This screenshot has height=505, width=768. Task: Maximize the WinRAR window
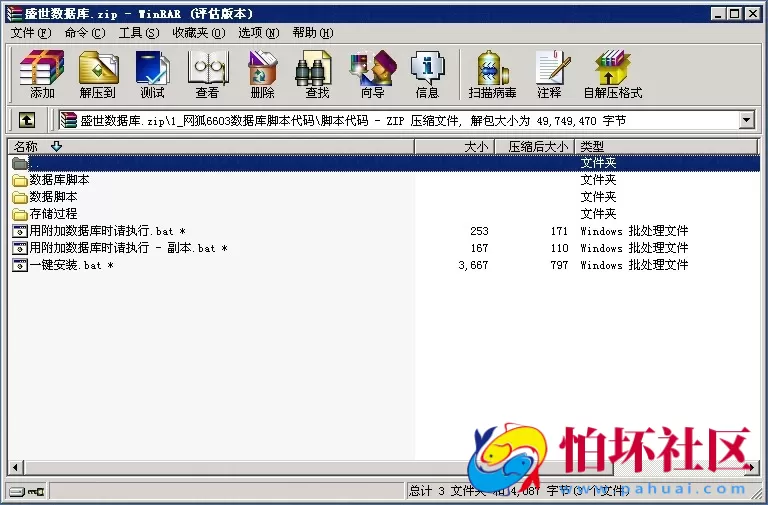tap(735, 14)
